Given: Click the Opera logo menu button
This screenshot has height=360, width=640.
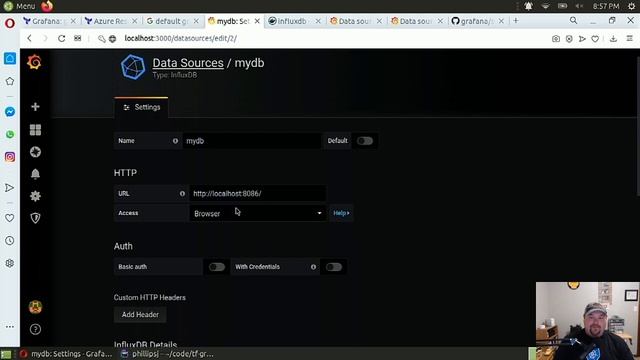Looking at the screenshot, I should click(x=10, y=23).
